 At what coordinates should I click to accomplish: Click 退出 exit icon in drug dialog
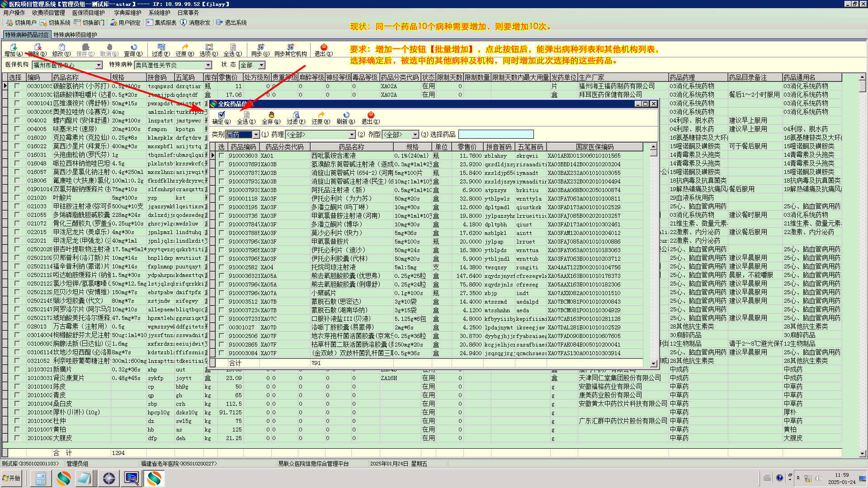pos(371,117)
